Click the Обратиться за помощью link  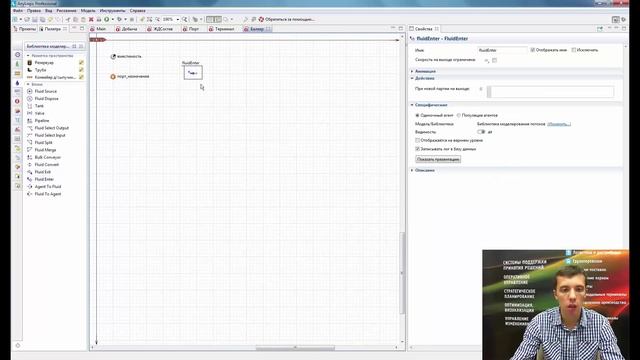coord(287,19)
